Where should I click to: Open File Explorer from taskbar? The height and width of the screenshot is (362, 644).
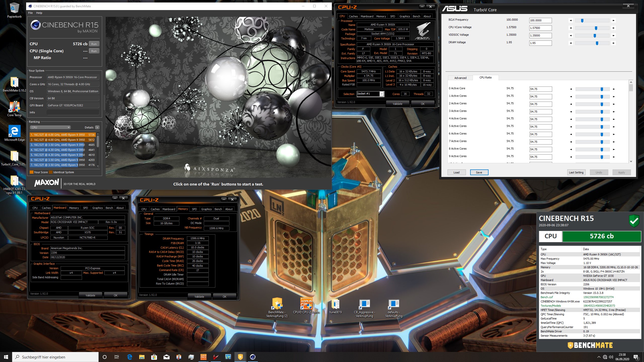point(142,357)
